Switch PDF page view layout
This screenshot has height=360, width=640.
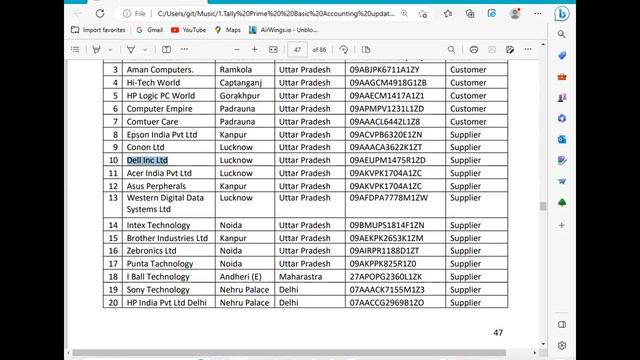click(366, 49)
